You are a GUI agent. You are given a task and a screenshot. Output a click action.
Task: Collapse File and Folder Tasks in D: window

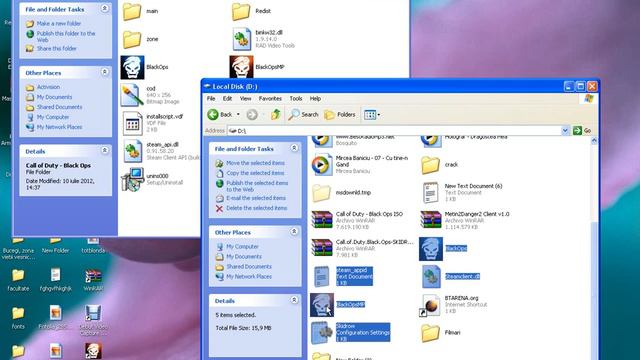(x=294, y=148)
